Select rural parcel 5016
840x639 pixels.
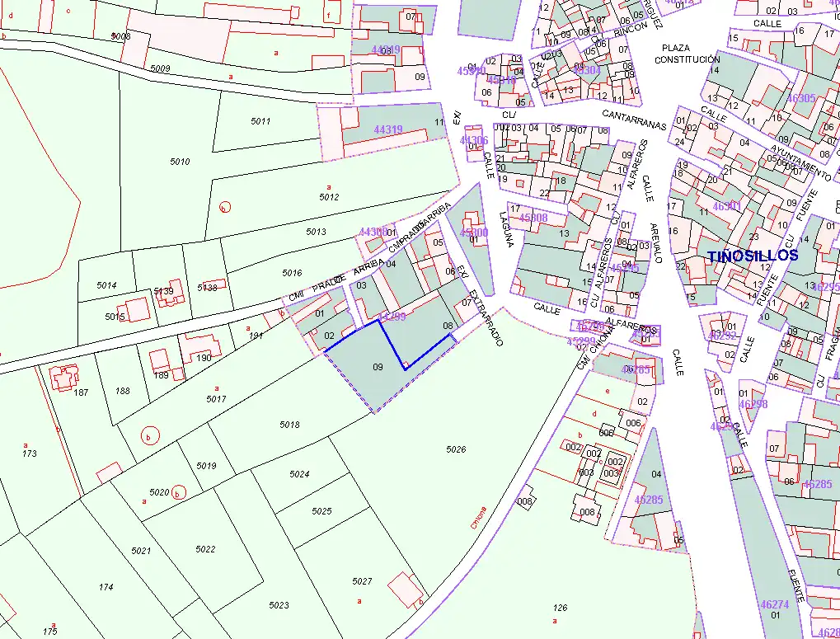(292, 273)
